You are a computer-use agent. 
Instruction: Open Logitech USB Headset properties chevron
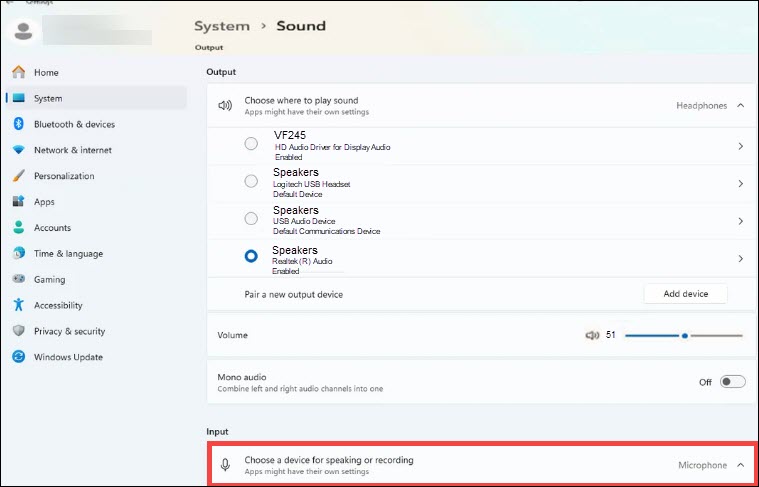tap(741, 183)
